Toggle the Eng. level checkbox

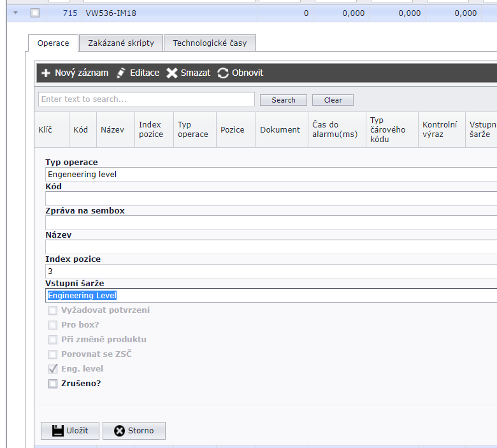[x=53, y=369]
